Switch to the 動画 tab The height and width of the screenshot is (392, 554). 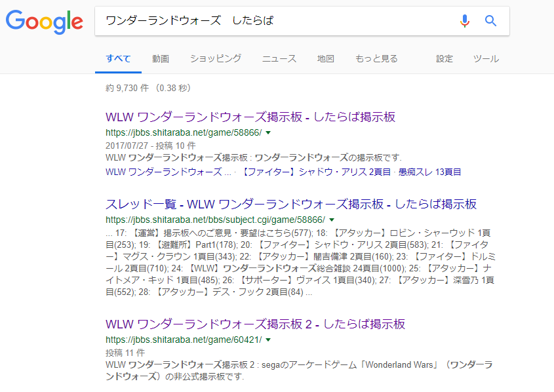click(161, 58)
